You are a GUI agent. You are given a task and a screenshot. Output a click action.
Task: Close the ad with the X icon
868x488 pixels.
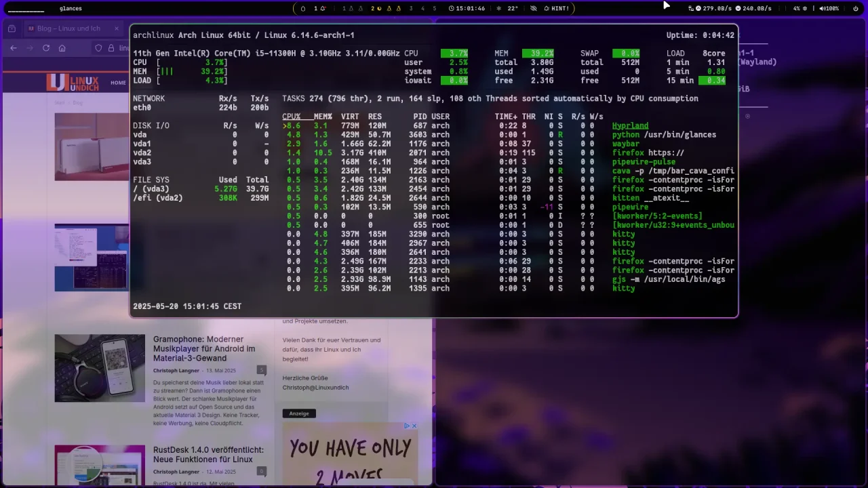coord(414,426)
